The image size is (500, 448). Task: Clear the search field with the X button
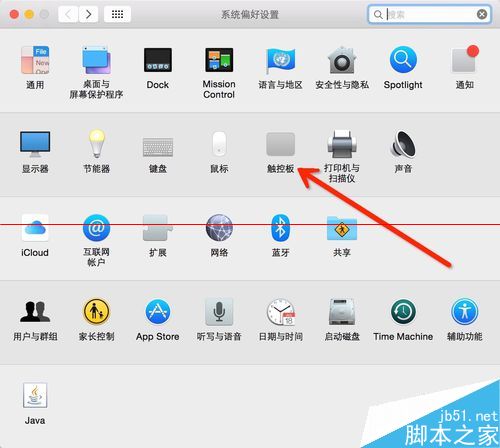(x=482, y=14)
